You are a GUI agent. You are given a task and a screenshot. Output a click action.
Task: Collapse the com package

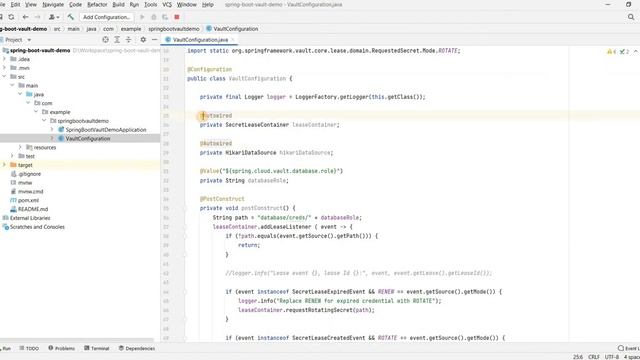coord(28,103)
